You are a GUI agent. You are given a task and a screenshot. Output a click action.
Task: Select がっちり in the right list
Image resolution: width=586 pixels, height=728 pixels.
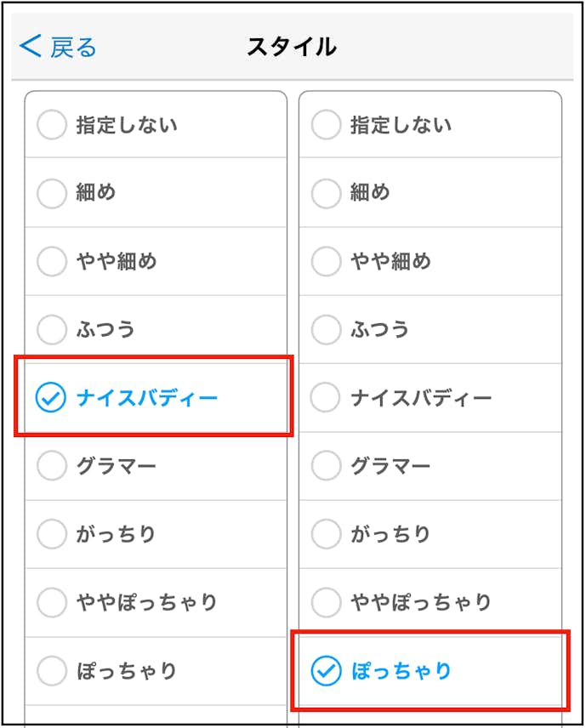click(x=326, y=534)
